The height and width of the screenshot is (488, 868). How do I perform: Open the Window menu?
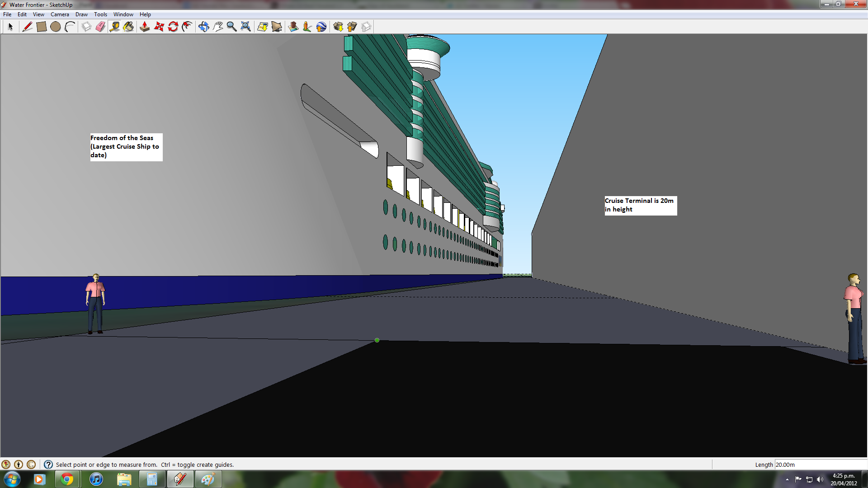[123, 14]
